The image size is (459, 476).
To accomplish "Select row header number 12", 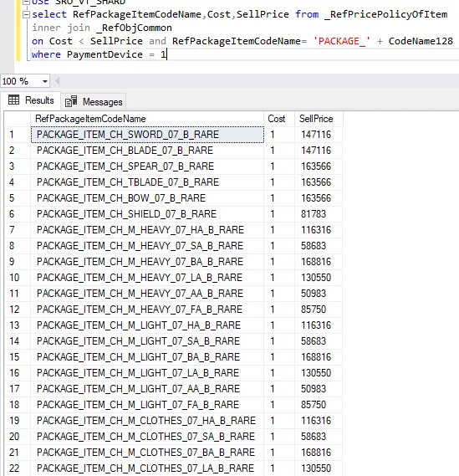I will [x=18, y=310].
